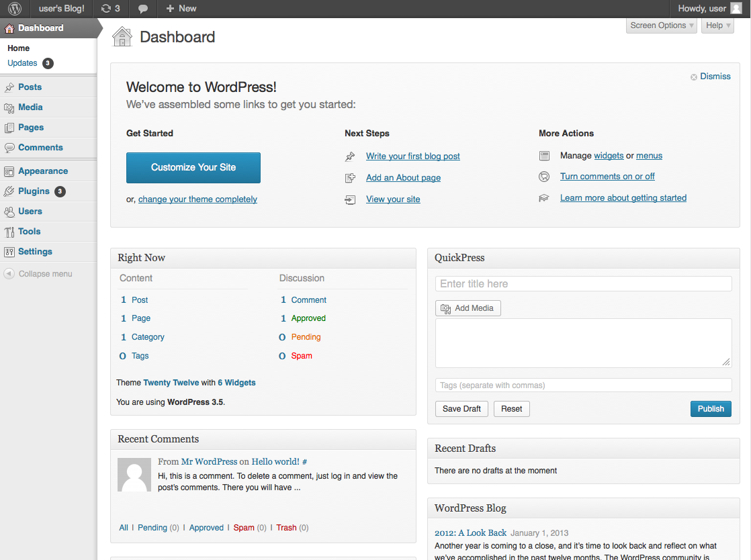Click the Media camera icon in sidebar
The width and height of the screenshot is (751, 560).
[x=9, y=107]
